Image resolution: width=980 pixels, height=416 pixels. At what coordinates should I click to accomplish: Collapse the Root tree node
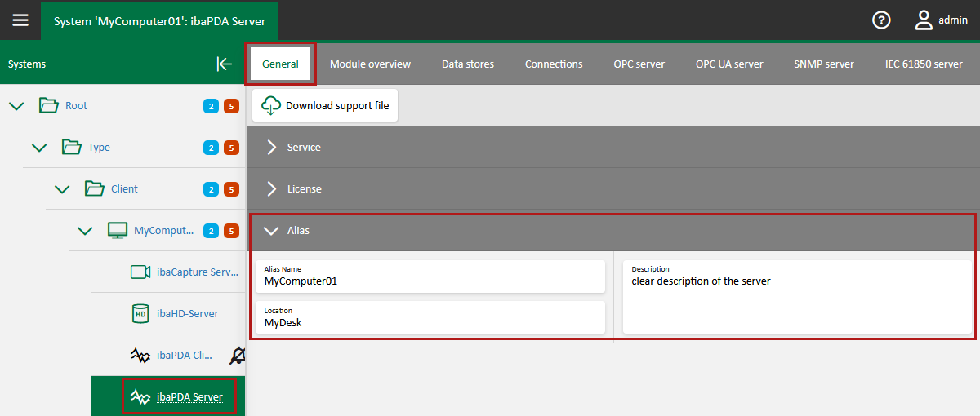(16, 105)
